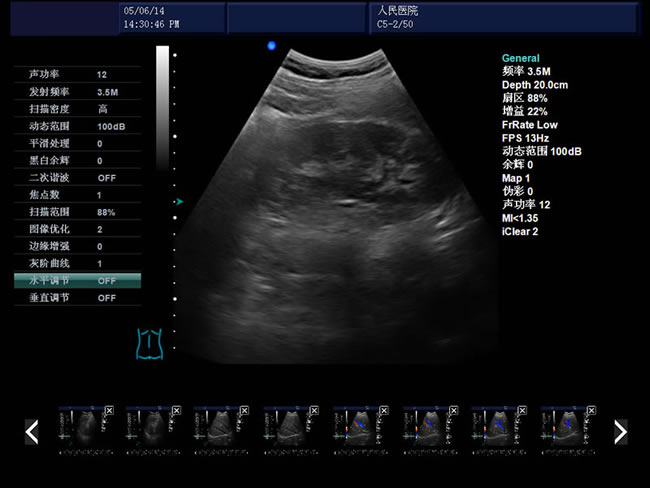Delete the first thumbnail using its X
Image resolution: width=650 pixels, height=488 pixels.
click(108, 410)
